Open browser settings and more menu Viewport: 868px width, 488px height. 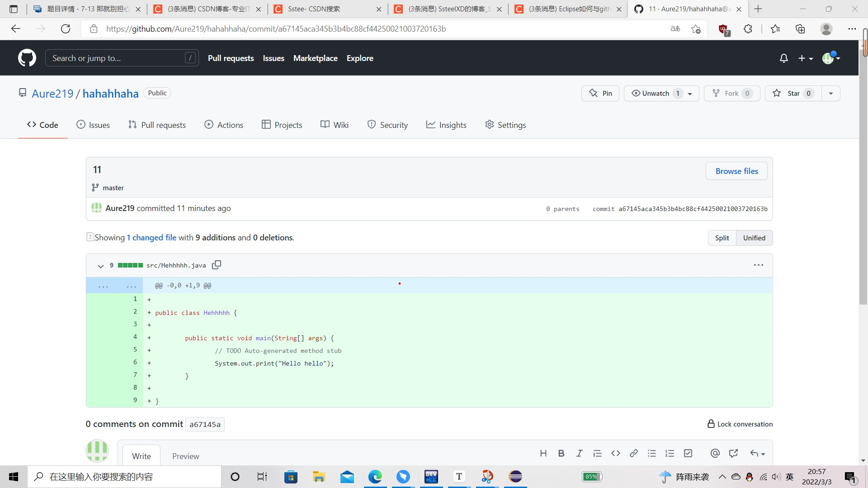coord(852,29)
